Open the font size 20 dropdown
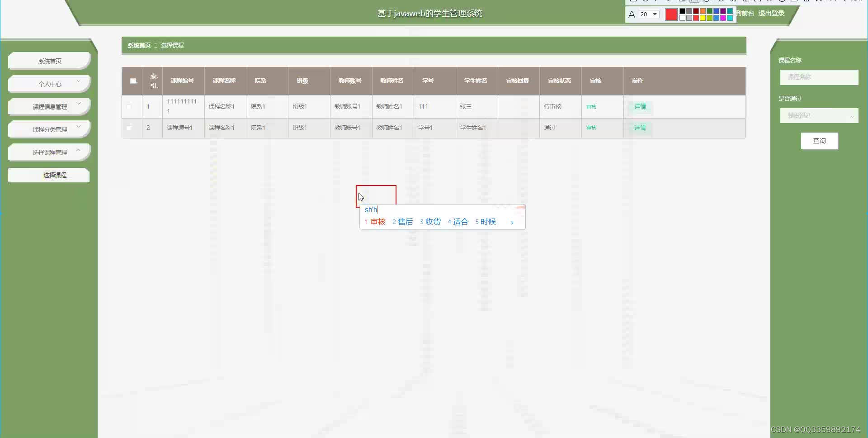This screenshot has height=438, width=868. 649,14
